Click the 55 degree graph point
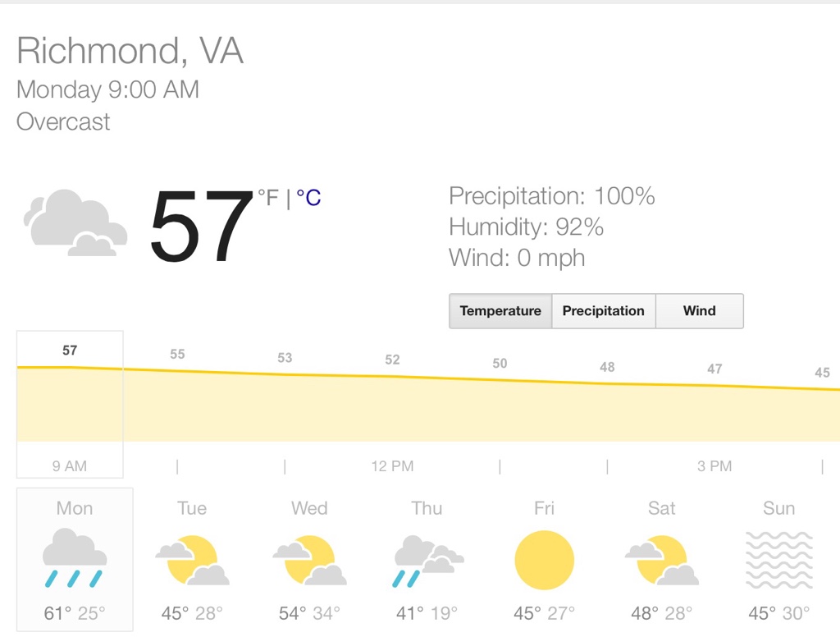The width and height of the screenshot is (840, 637). pos(177,355)
